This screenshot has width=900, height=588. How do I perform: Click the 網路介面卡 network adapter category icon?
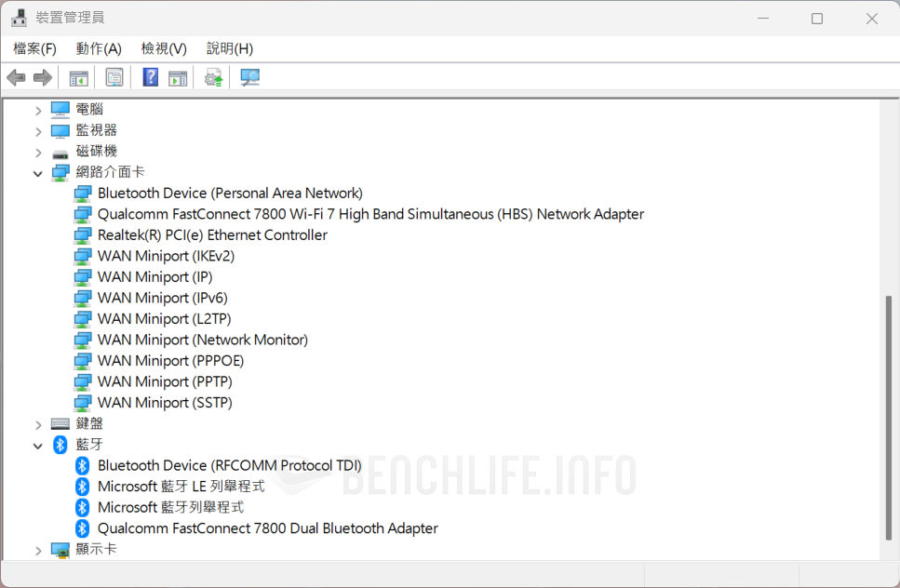pos(60,172)
